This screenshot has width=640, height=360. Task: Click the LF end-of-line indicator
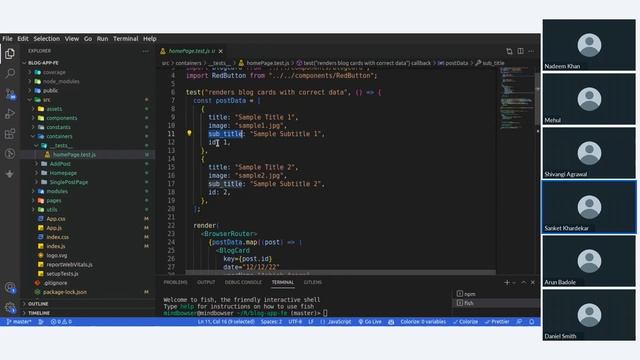[311, 322]
